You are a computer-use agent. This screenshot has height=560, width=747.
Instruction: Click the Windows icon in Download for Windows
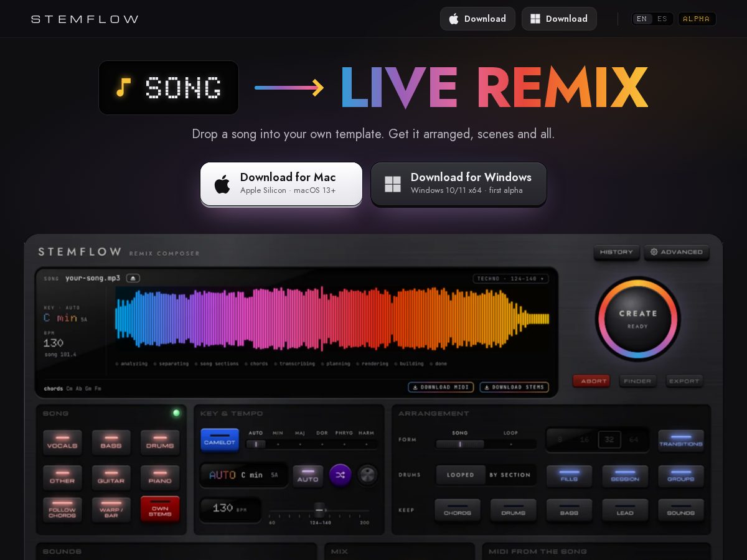coord(393,184)
